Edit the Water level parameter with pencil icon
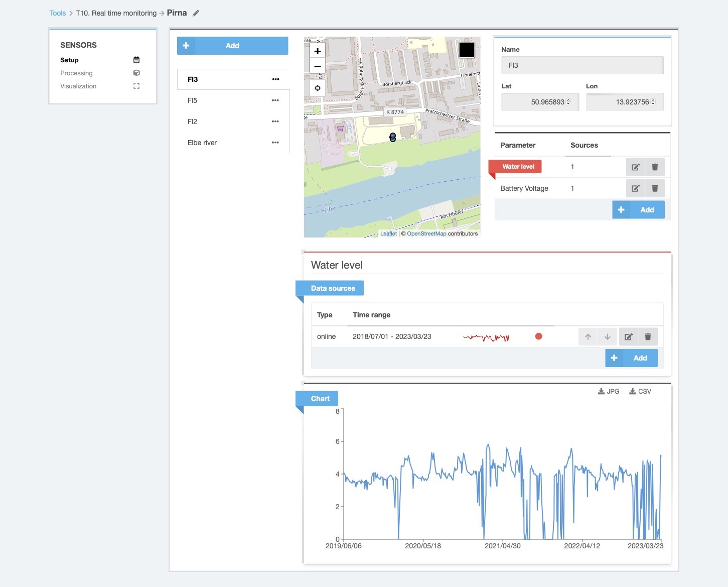Screen dimensions: 728x587 [635, 167]
